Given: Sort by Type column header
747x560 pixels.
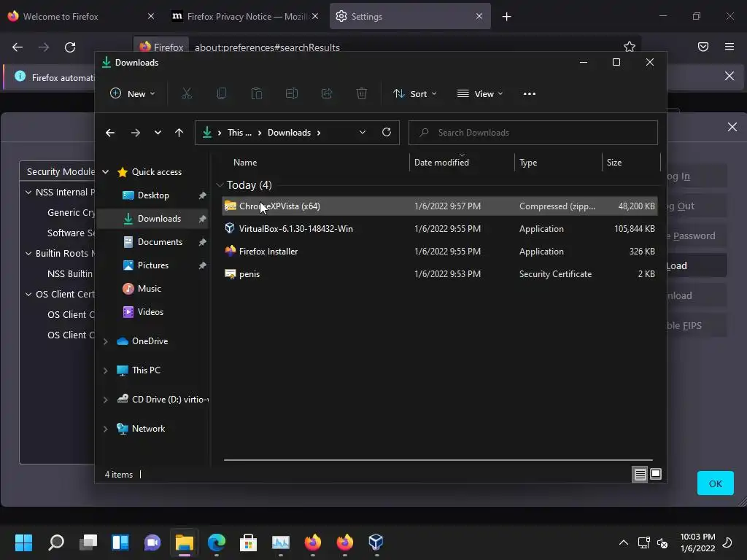Looking at the screenshot, I should click(528, 163).
